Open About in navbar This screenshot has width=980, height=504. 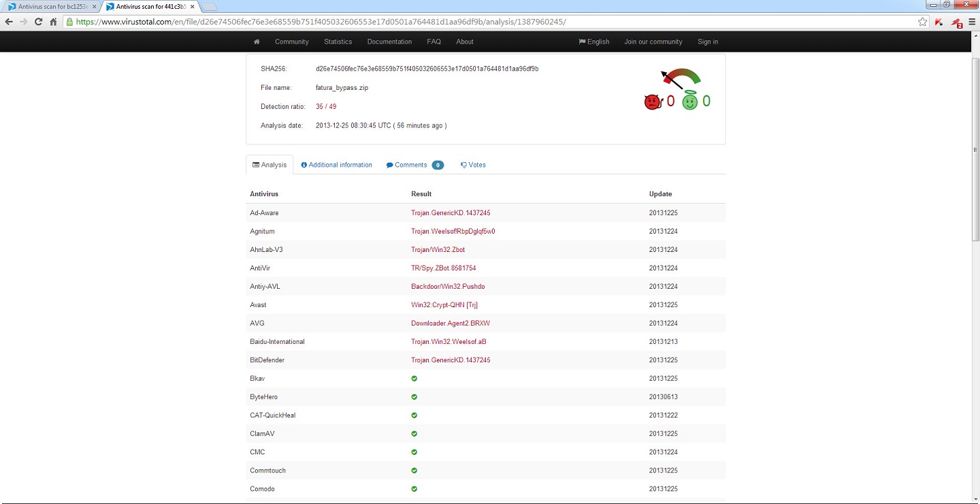click(x=465, y=42)
